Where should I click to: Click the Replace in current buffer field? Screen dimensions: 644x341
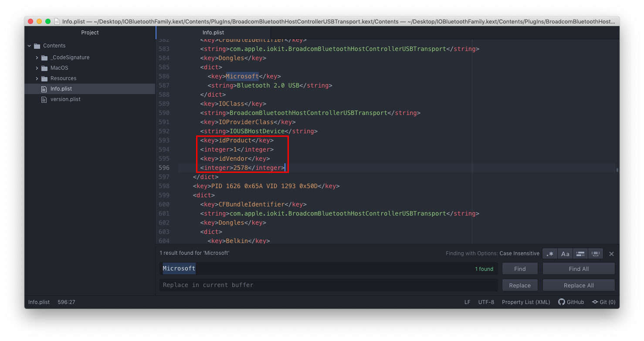pos(329,285)
